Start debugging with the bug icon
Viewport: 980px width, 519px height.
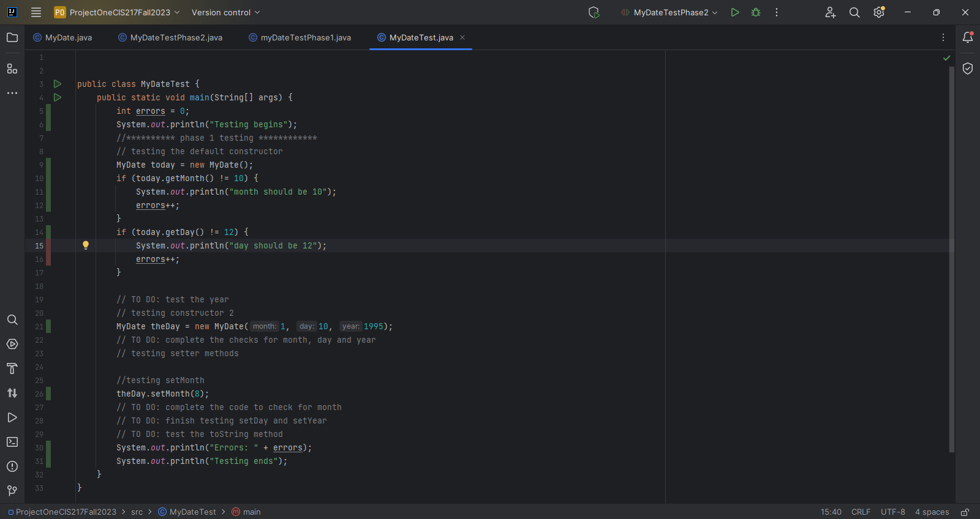pyautogui.click(x=756, y=12)
